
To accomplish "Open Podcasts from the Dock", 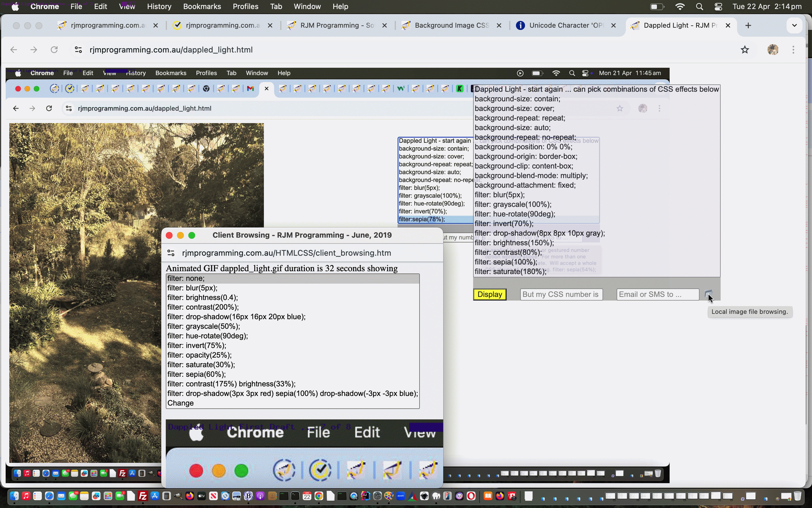I will (x=261, y=496).
